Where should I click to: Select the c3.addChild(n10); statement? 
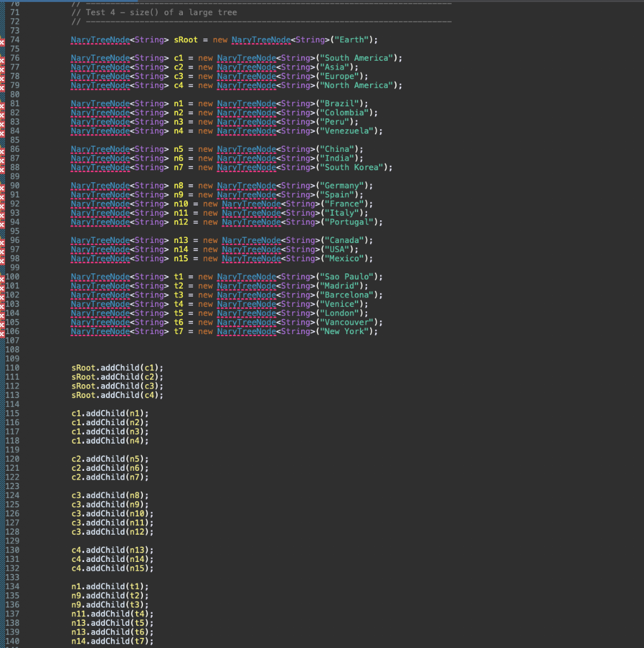pos(113,513)
